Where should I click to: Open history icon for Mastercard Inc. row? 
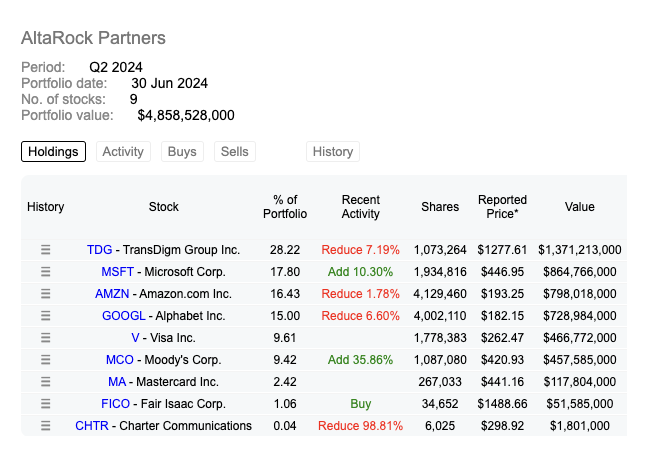(x=45, y=382)
